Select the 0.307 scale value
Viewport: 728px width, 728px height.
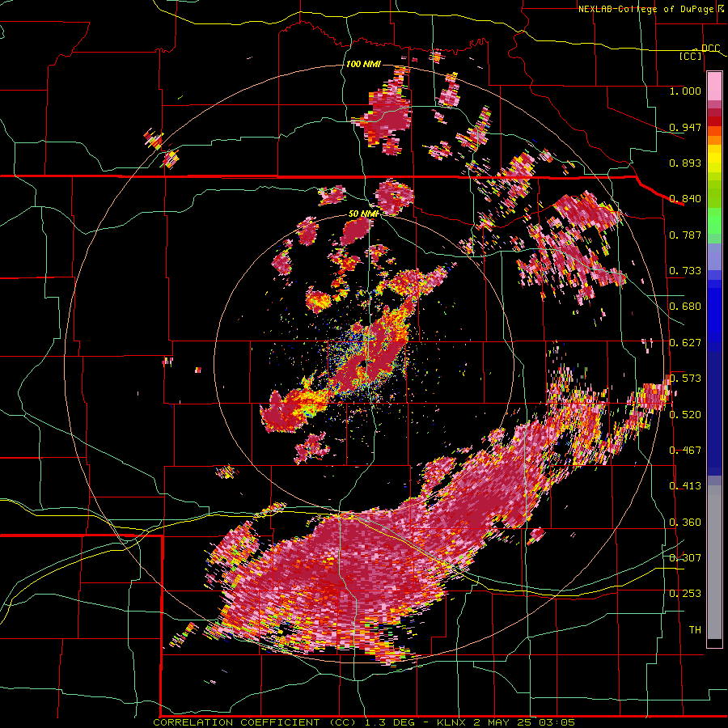(x=685, y=558)
